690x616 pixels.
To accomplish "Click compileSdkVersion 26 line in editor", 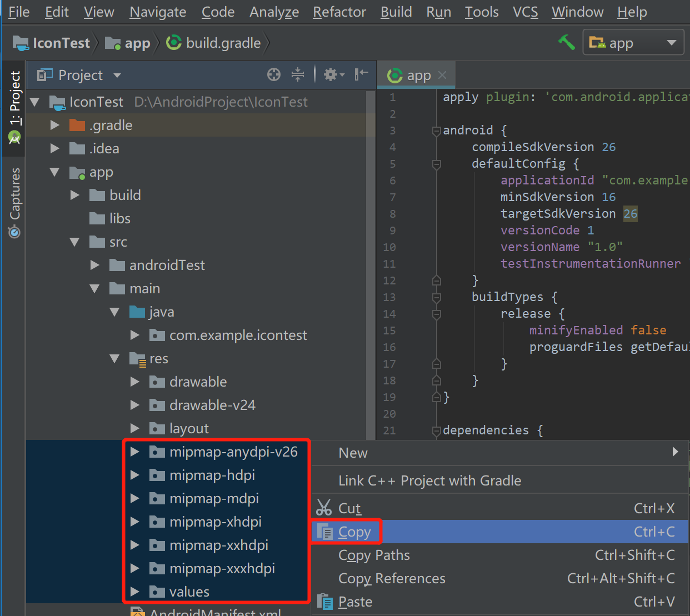I will click(x=544, y=147).
